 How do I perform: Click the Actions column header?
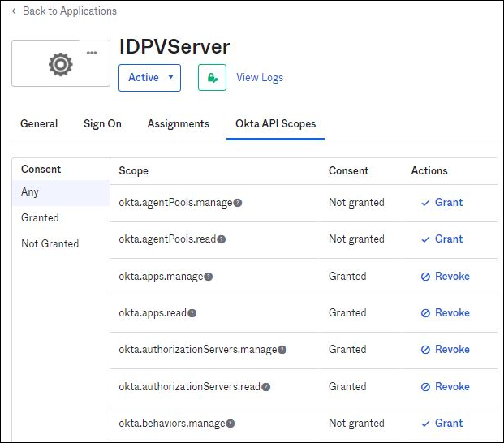[429, 170]
